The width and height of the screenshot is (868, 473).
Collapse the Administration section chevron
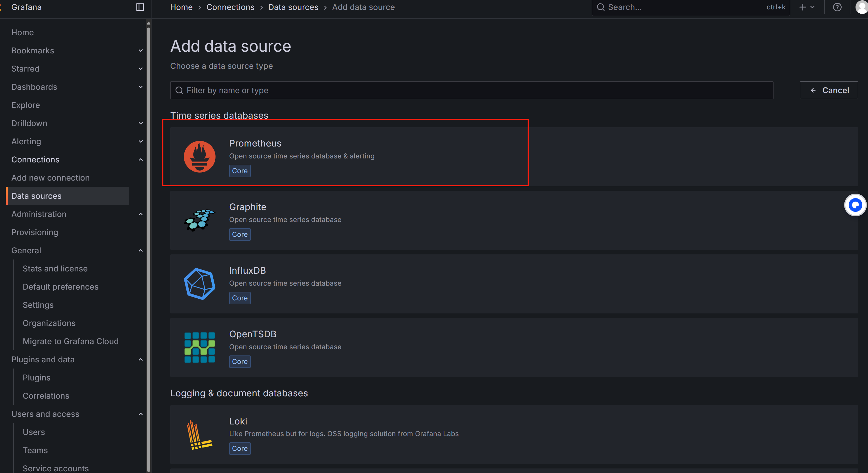click(x=140, y=214)
